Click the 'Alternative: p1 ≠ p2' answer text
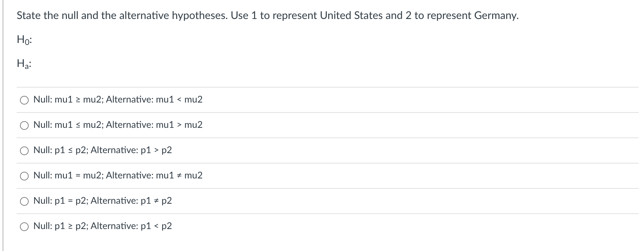The width and height of the screenshot is (644, 251). coord(131,201)
